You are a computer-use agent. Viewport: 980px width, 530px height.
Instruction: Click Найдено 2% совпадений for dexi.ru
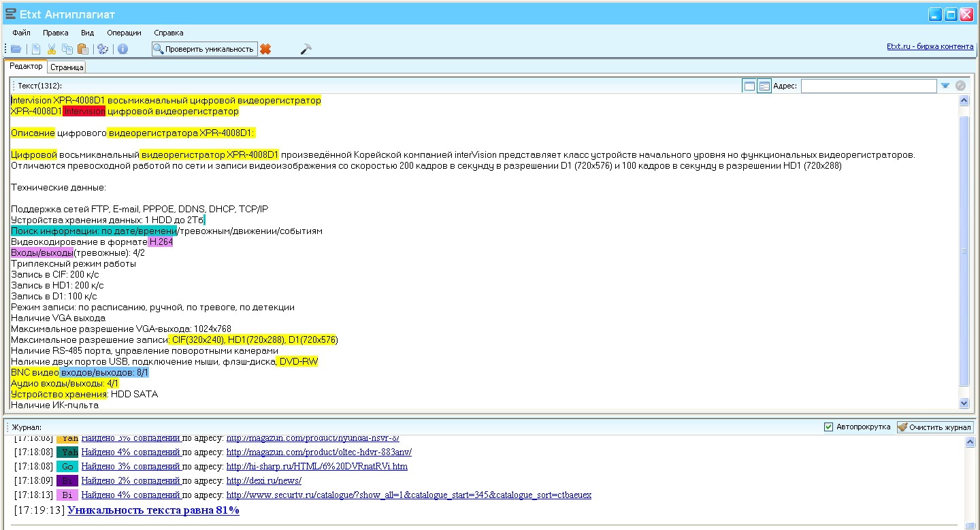[131, 480]
